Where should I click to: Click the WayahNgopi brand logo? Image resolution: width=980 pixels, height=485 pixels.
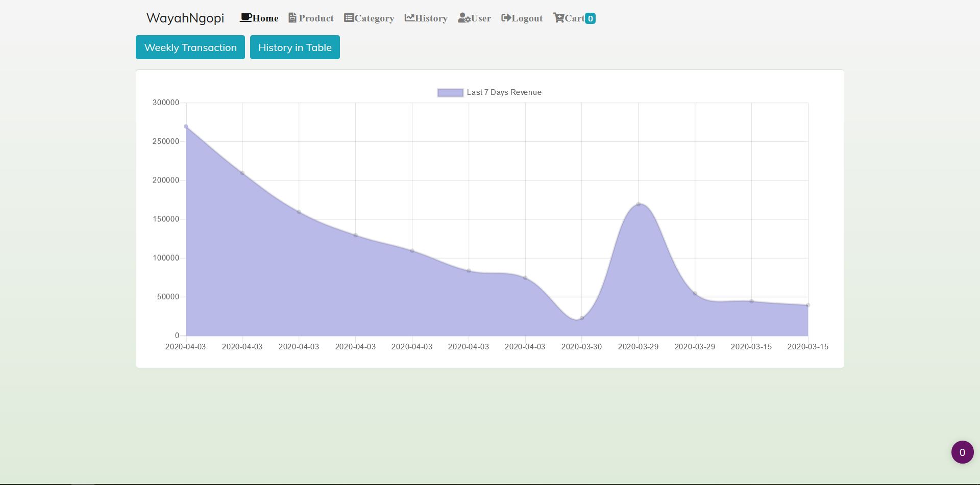coord(185,18)
